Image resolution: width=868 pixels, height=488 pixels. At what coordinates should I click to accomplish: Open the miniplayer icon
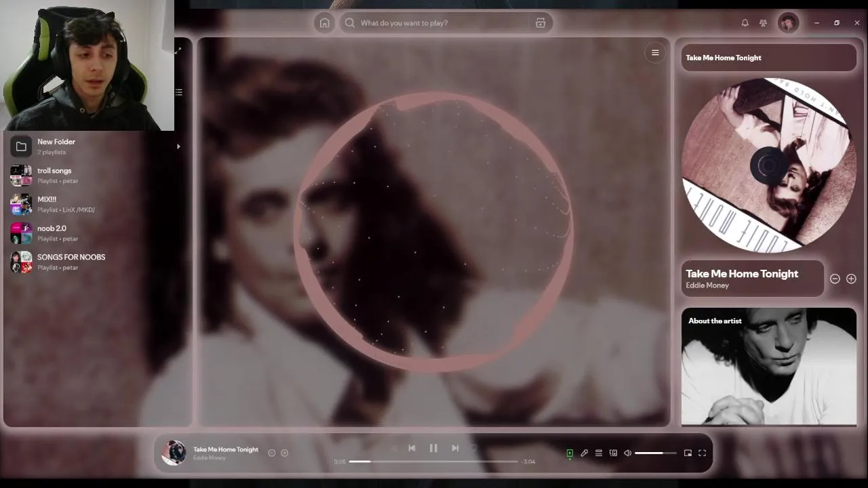688,453
